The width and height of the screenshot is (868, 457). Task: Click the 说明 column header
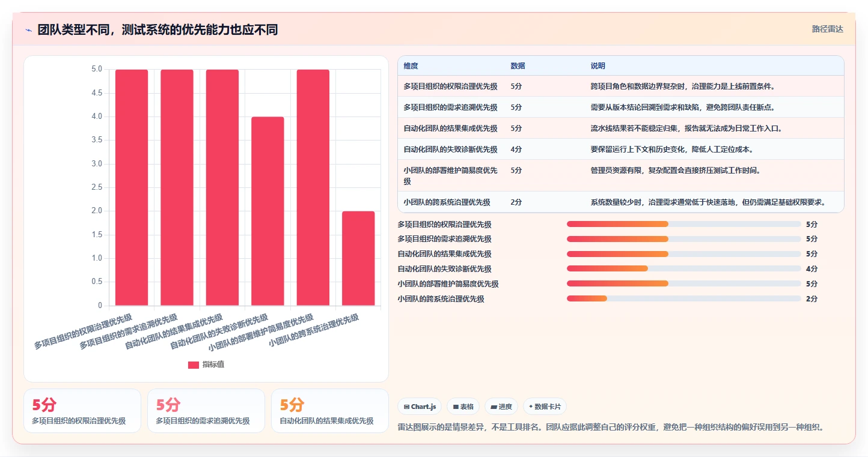pos(598,65)
